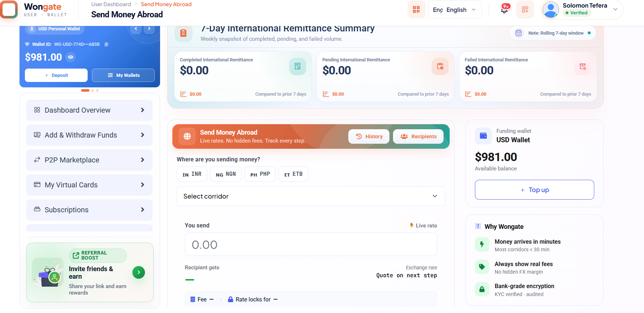The image size is (644, 313).
Task: Click the Deposit button
Action: click(x=56, y=75)
